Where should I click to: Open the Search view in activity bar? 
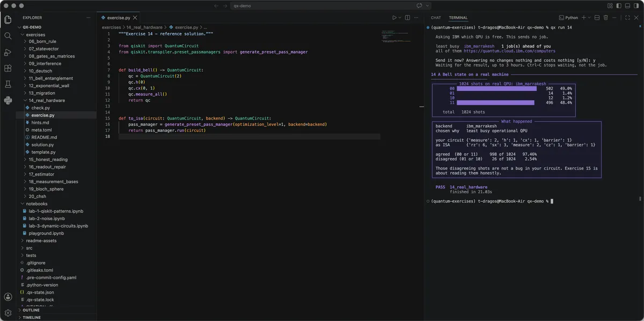coord(8,36)
